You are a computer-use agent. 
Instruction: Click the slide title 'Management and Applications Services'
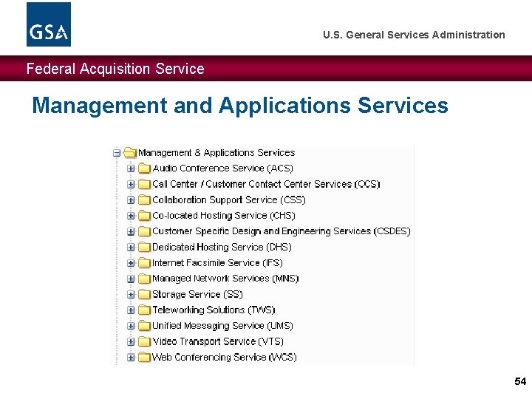(240, 106)
